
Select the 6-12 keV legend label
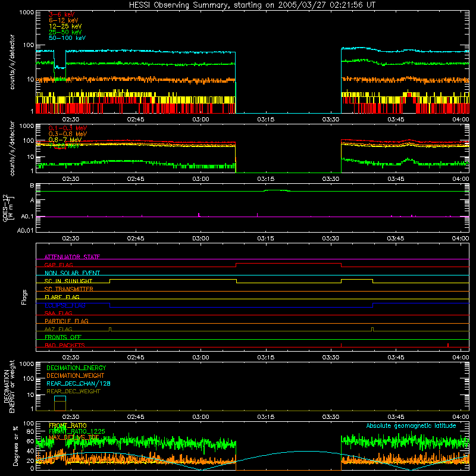63,20
